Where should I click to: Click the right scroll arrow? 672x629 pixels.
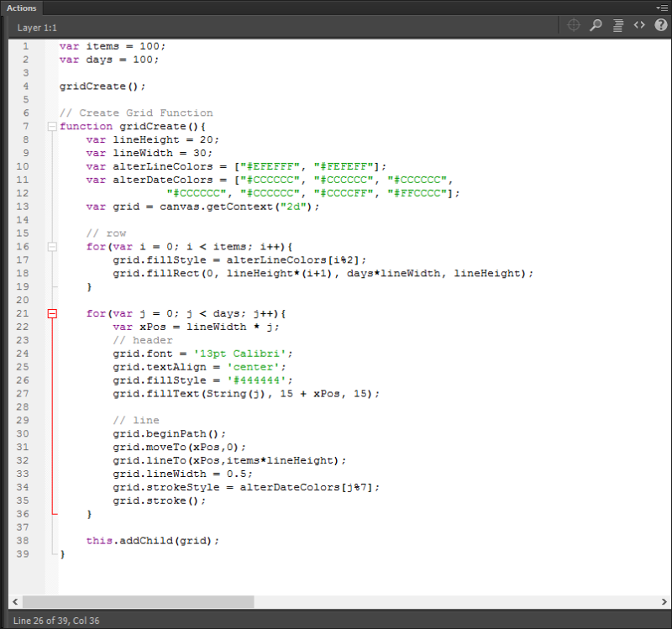[x=664, y=601]
